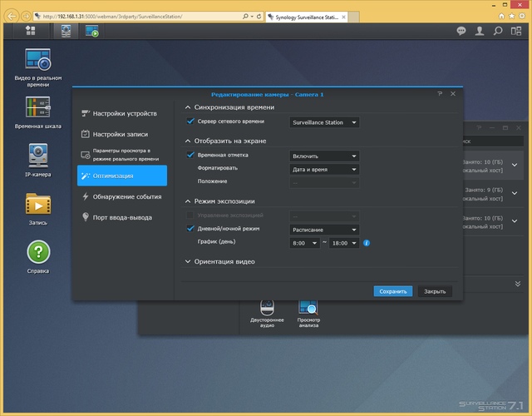Open the date and time format dropdown
The height and width of the screenshot is (416, 532).
click(x=324, y=168)
